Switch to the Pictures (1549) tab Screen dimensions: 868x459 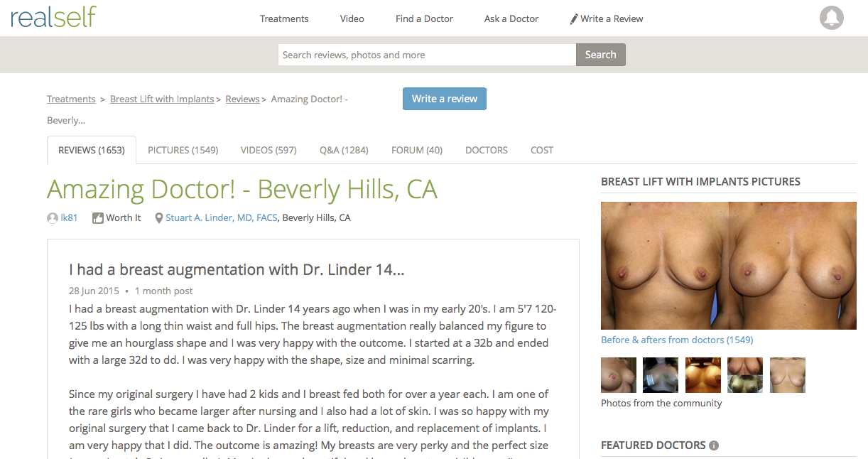pyautogui.click(x=183, y=150)
